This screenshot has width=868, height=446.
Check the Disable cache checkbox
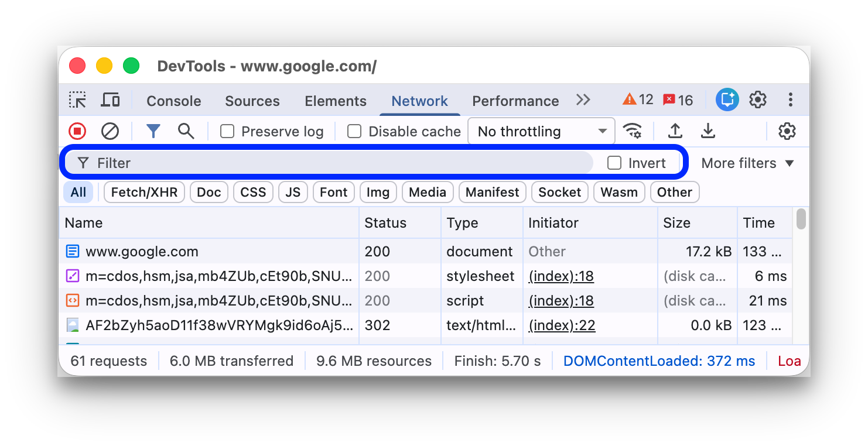coord(354,132)
